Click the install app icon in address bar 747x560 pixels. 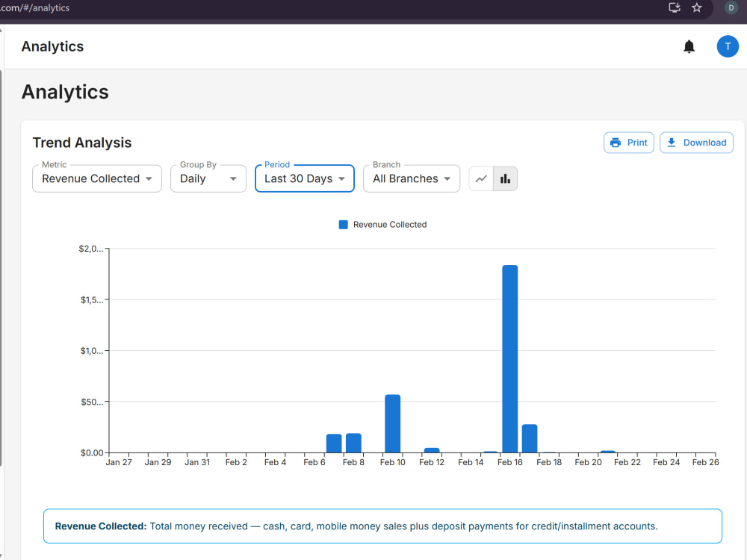[x=674, y=7]
